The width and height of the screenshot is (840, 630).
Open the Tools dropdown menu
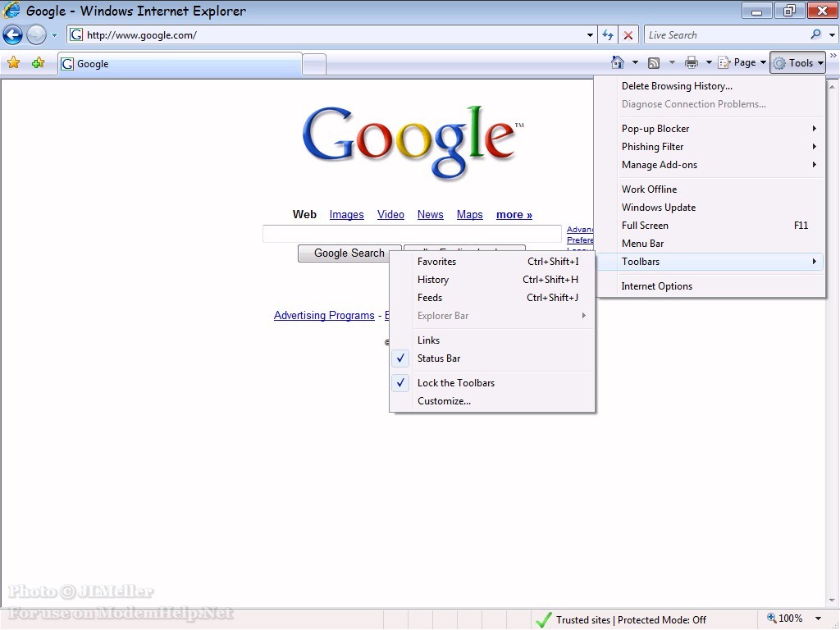point(797,62)
